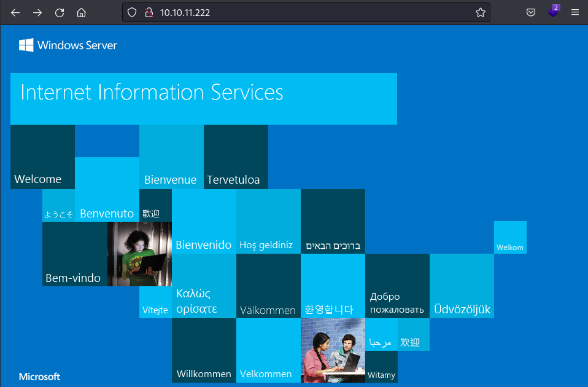Click the insecure connection padlock icon
Image resolution: width=588 pixels, height=387 pixels.
pos(149,13)
